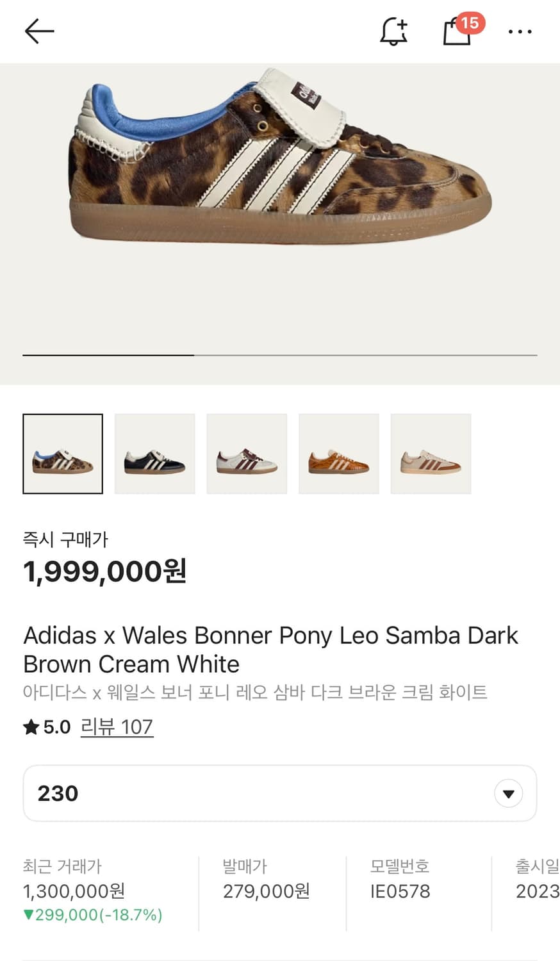Tap the 출시일 release date info
The height and width of the screenshot is (961, 560).
point(537,891)
